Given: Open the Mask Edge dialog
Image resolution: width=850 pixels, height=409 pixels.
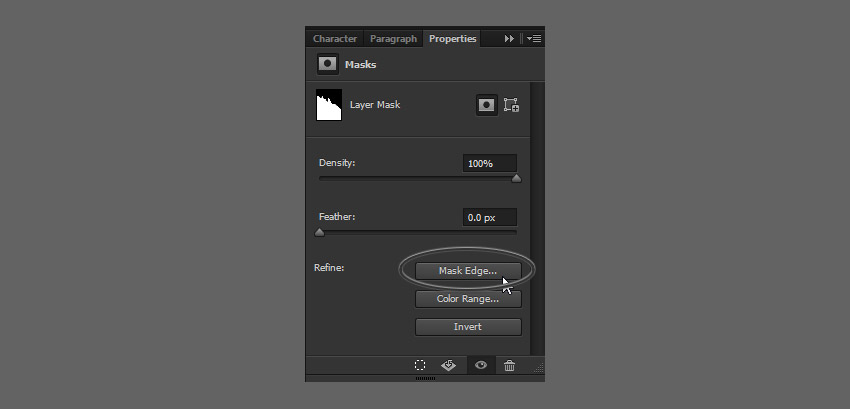Looking at the screenshot, I should coord(468,271).
